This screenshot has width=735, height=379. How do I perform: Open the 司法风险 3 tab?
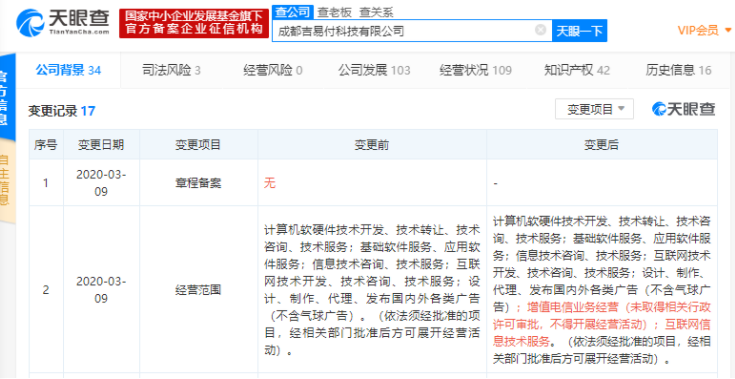171,70
